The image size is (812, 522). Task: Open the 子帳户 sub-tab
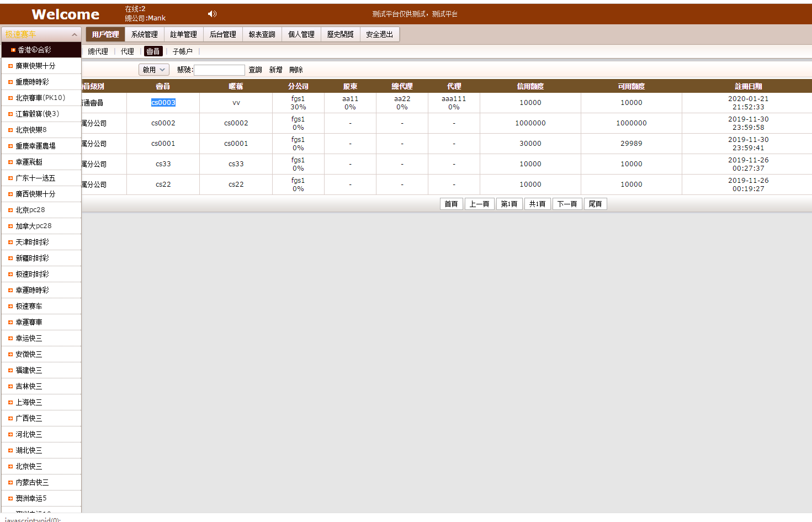click(182, 51)
